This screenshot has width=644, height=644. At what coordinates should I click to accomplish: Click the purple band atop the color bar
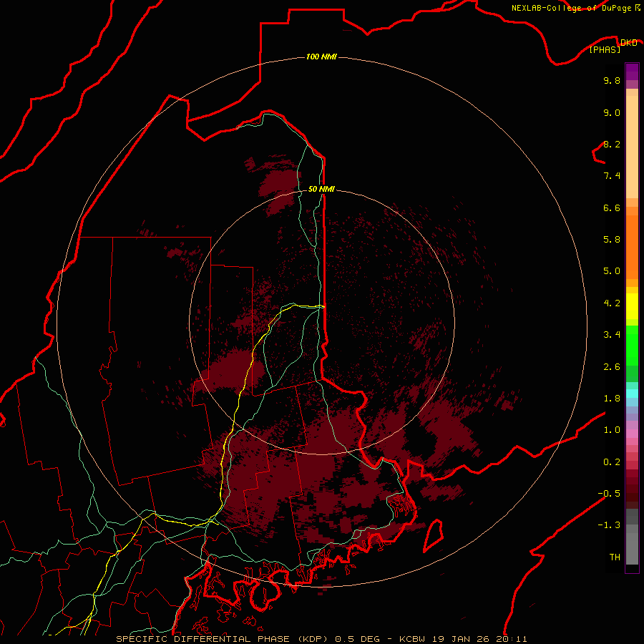[632, 72]
